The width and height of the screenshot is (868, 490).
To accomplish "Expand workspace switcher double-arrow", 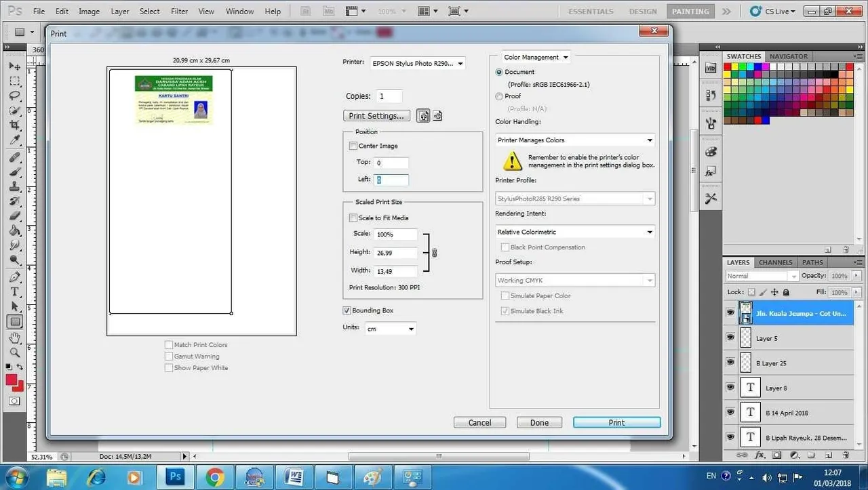I will click(x=726, y=12).
